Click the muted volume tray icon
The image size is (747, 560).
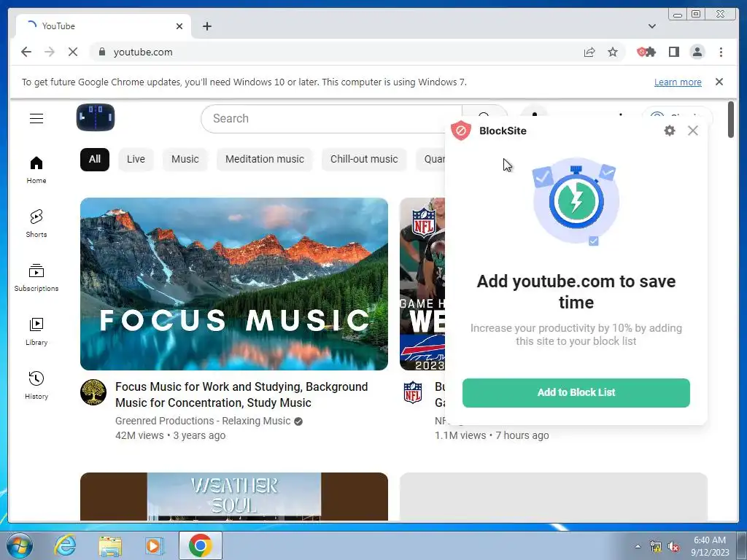(x=673, y=547)
